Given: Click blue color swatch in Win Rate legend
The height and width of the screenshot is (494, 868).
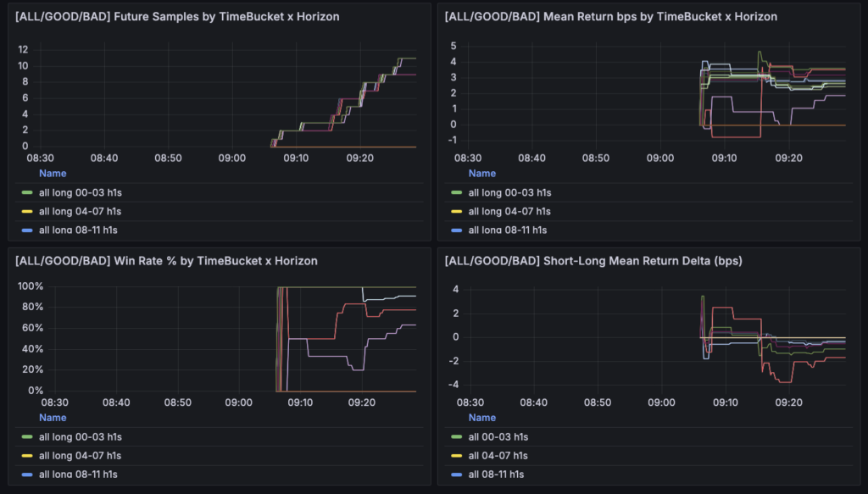Looking at the screenshot, I should [x=25, y=475].
